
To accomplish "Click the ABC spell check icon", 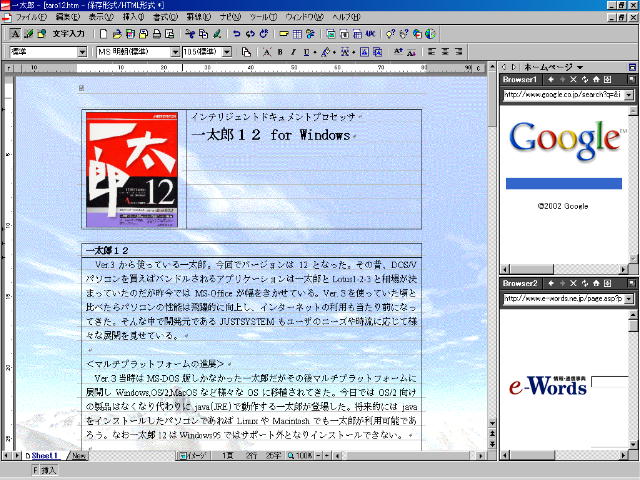I will 370,34.
